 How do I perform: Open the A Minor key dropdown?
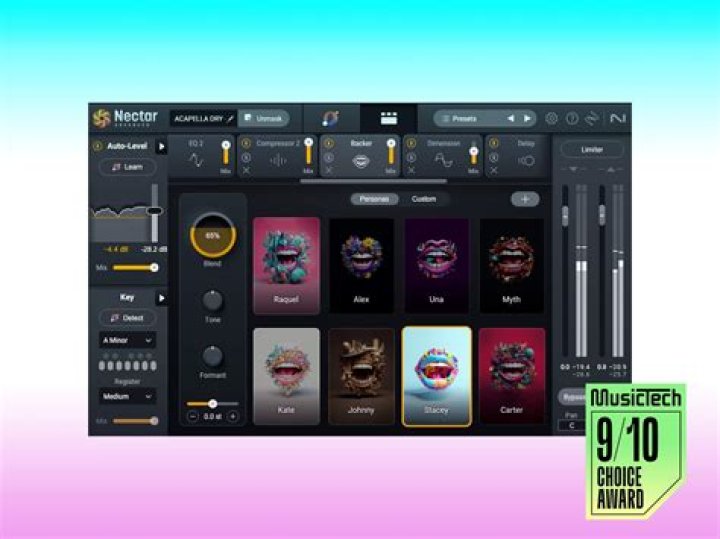point(127,340)
